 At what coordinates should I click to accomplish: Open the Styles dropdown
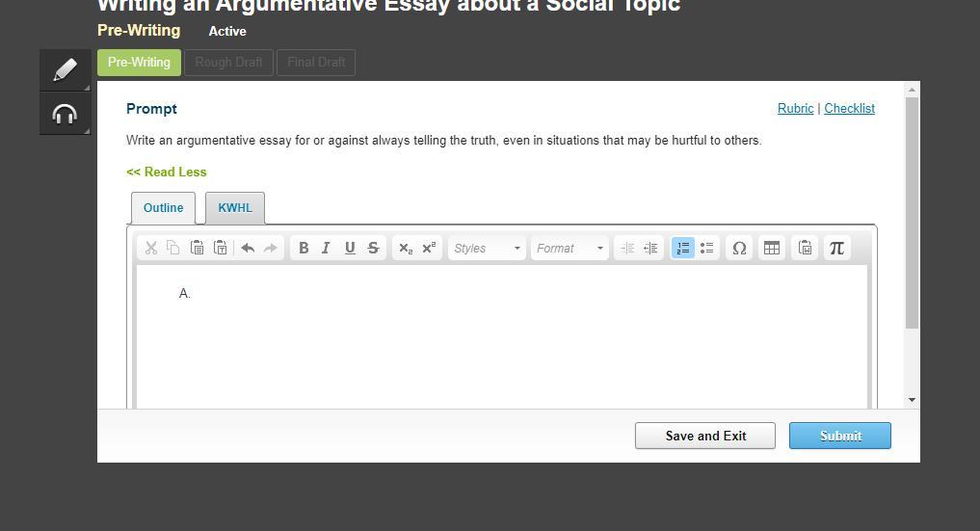(487, 248)
